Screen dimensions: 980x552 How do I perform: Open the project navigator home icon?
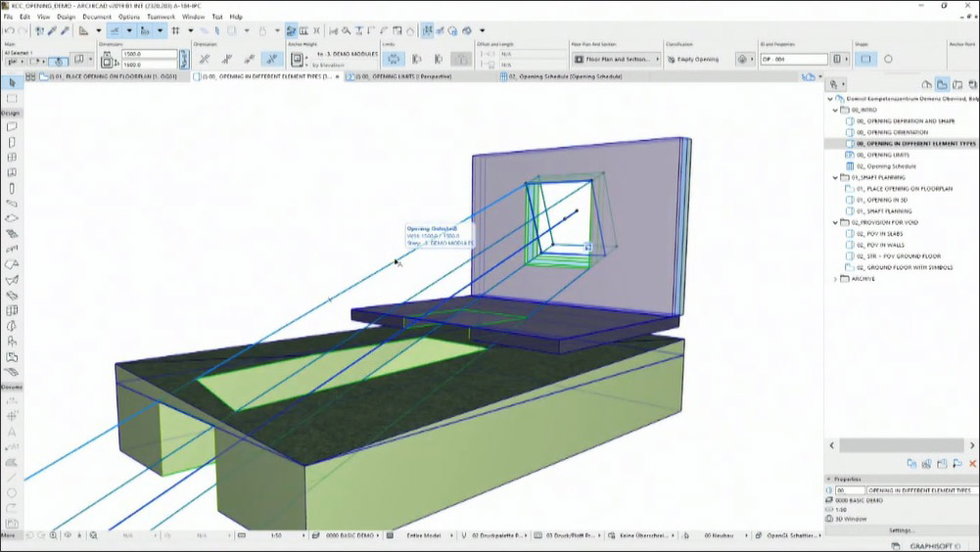tap(926, 84)
